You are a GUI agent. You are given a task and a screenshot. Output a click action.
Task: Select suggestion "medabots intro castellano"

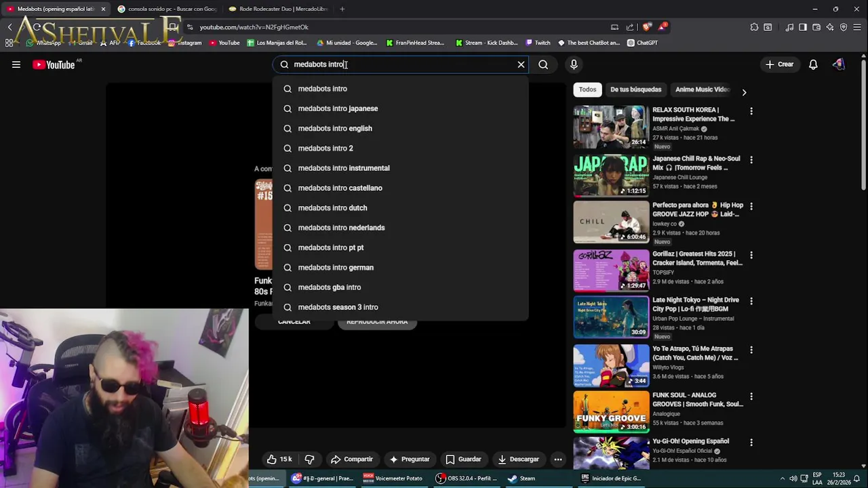(400, 188)
